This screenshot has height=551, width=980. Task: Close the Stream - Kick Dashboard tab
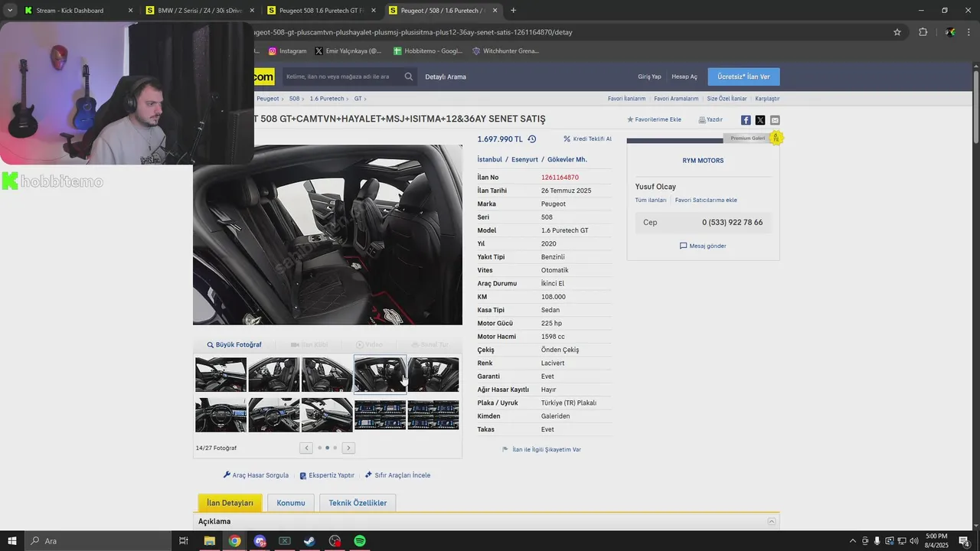coord(130,11)
